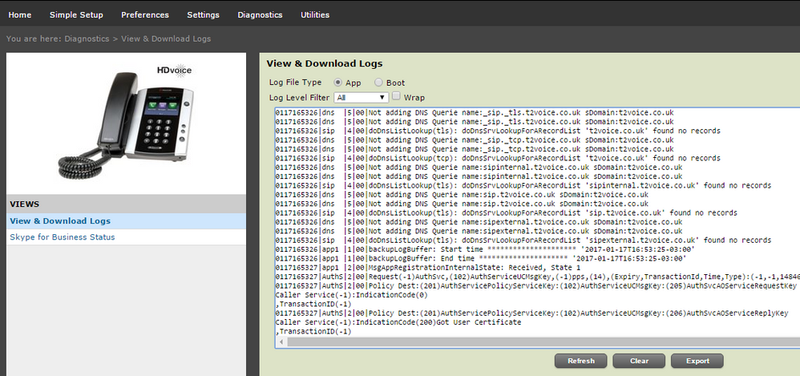
Task: Enable the Wrap checkbox
Action: 396,96
